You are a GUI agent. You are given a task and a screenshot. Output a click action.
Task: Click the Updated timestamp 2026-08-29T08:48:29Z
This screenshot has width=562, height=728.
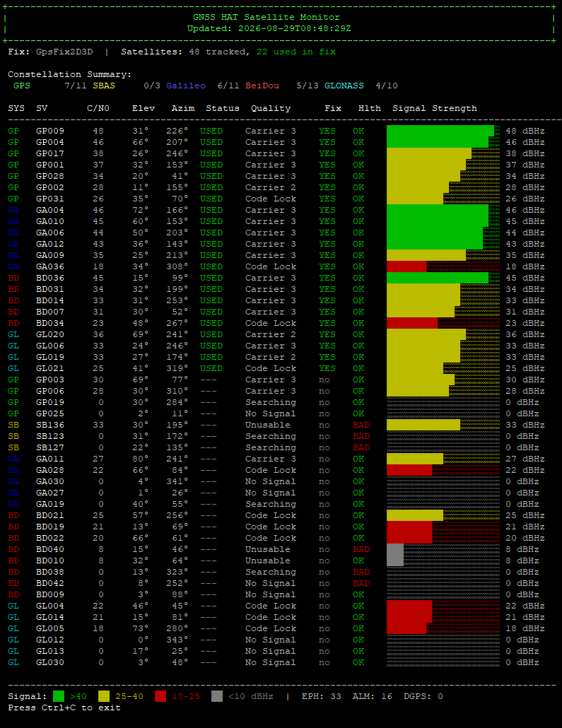295,28
